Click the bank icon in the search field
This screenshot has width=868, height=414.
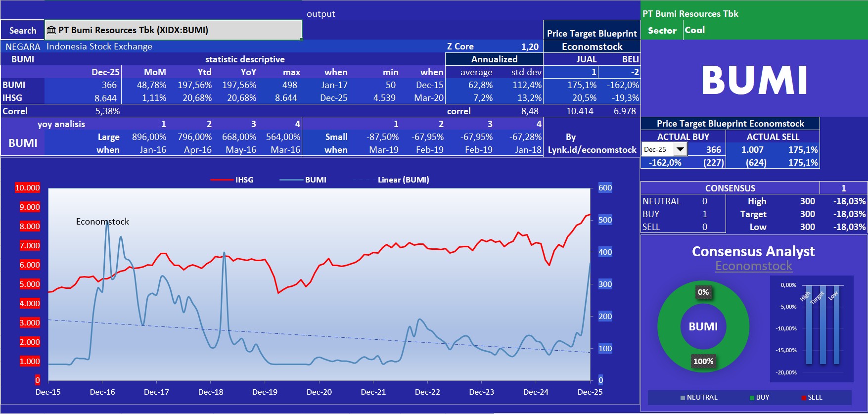coord(51,30)
